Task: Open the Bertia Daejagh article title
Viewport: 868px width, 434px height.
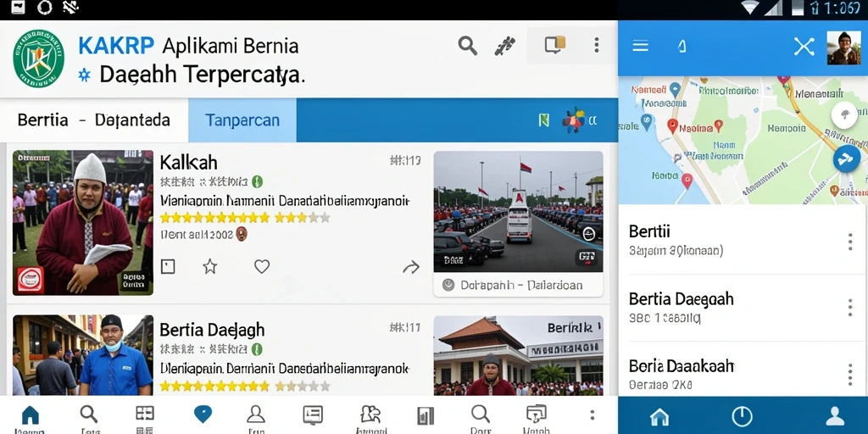Action: pos(212,330)
